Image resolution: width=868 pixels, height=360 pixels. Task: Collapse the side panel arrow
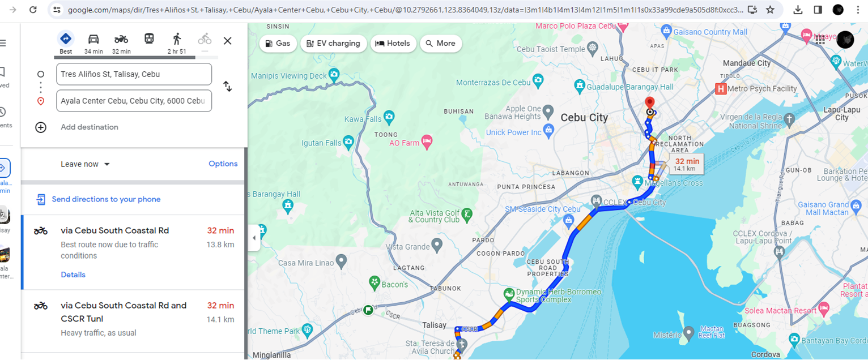point(254,238)
